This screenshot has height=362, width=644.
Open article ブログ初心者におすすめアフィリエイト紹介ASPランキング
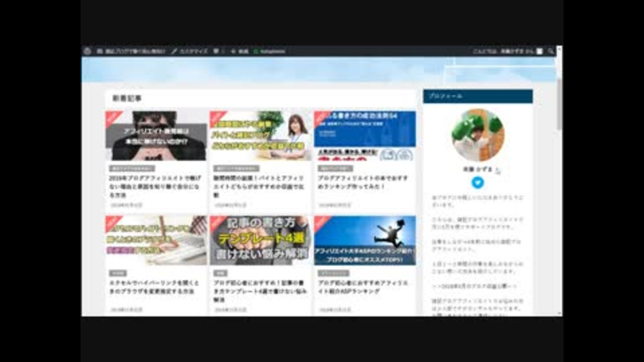tap(363, 287)
